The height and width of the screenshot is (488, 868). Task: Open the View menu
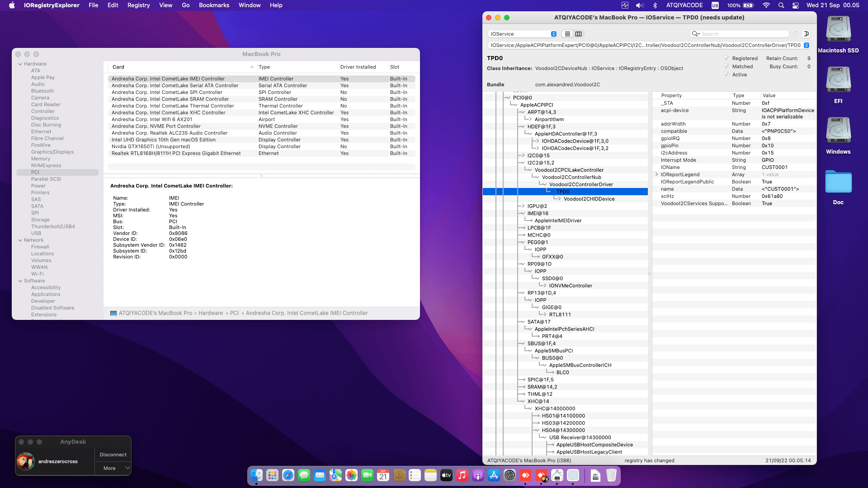165,5
